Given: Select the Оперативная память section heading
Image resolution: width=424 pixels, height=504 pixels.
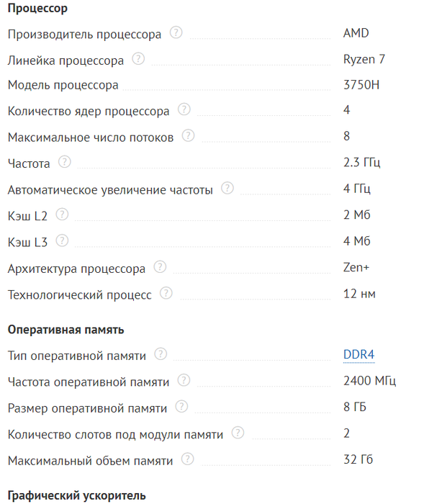Looking at the screenshot, I should pyautogui.click(x=66, y=330).
